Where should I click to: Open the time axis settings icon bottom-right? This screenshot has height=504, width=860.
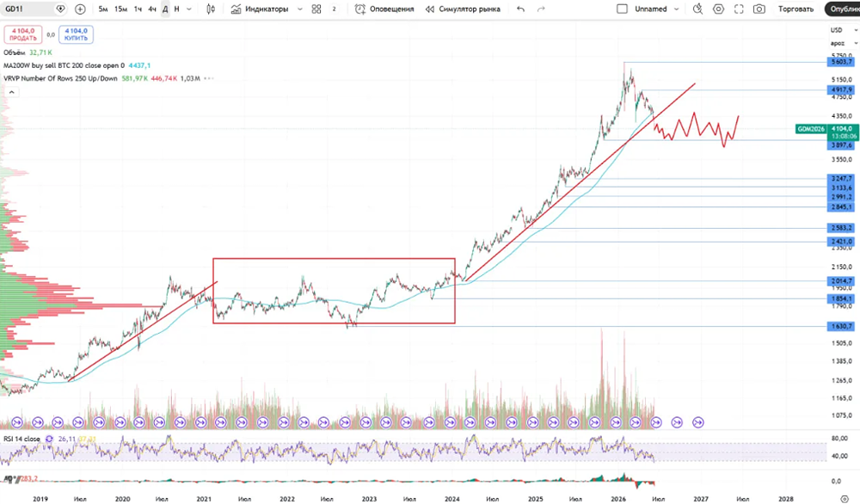click(x=845, y=499)
